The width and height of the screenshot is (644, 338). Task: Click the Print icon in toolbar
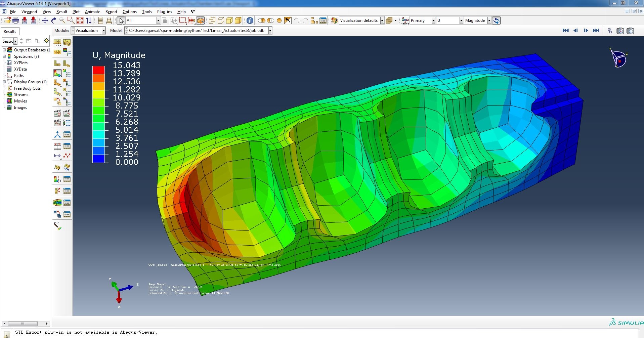[16, 20]
